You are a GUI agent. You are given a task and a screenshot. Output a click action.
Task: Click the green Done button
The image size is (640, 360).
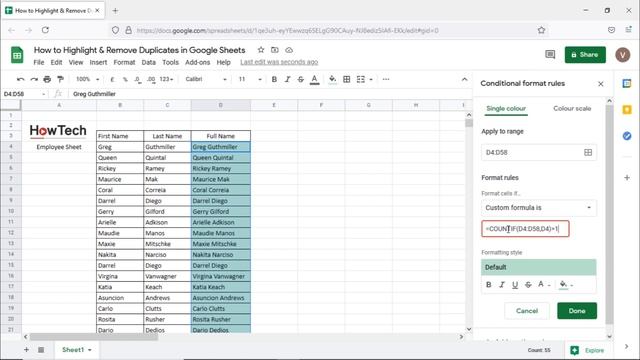577,311
